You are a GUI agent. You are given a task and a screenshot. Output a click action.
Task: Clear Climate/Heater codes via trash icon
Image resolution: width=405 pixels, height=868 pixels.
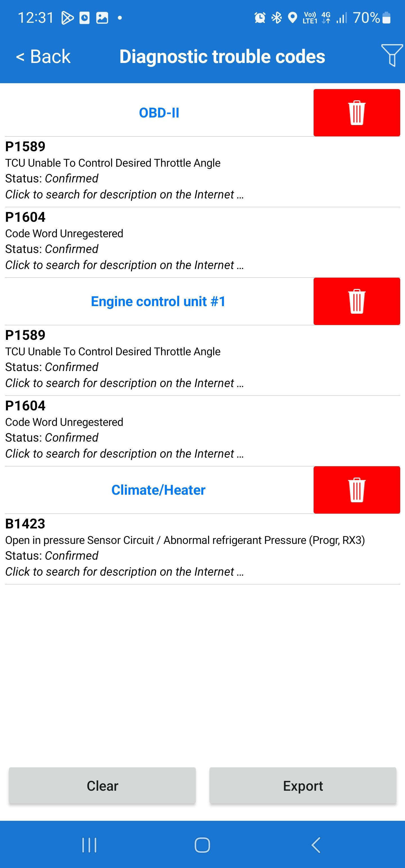356,490
